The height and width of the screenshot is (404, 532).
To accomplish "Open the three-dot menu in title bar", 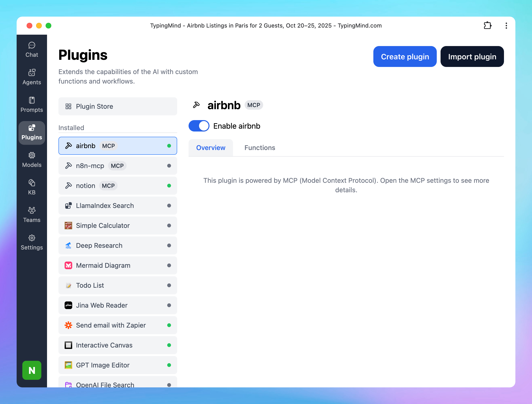I will (506, 25).
